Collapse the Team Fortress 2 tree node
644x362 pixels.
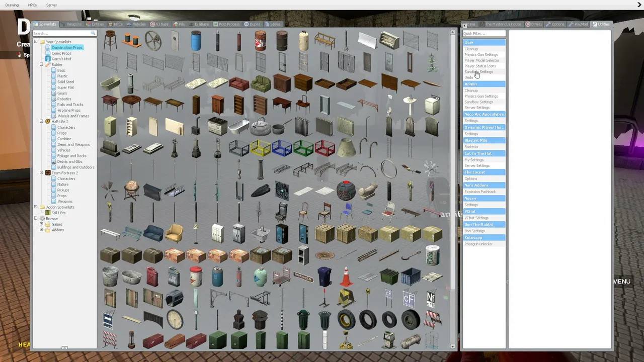[41, 173]
